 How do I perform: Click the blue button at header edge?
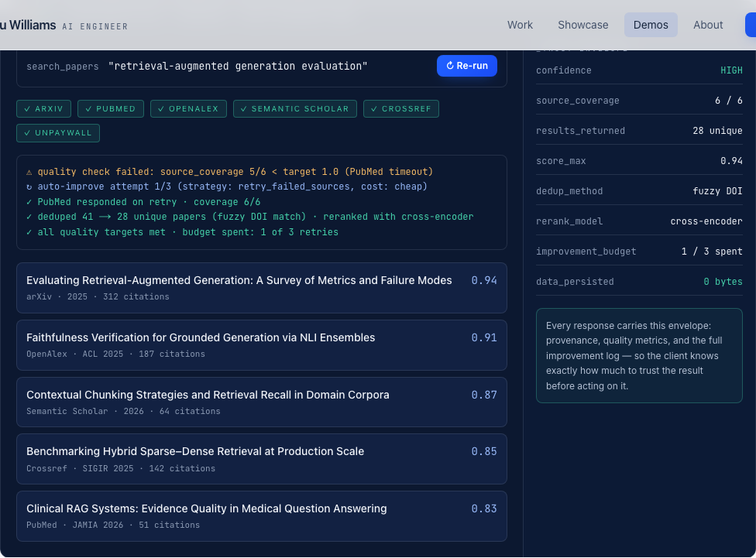point(751,25)
